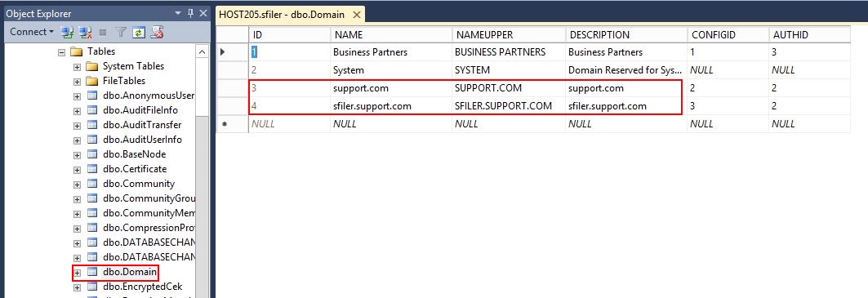Switch to HOST205.sfiler dbo.Domain tab
Viewport: 868px width, 298px height.
282,15
